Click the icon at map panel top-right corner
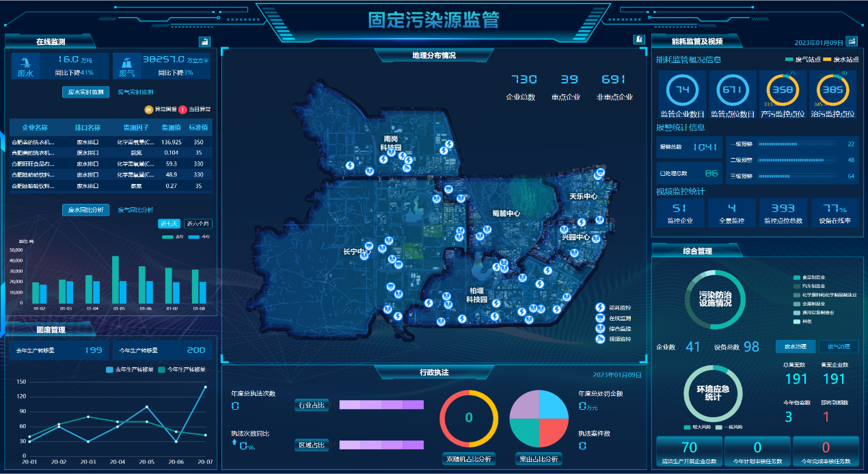The width and height of the screenshot is (868, 474). click(x=639, y=40)
